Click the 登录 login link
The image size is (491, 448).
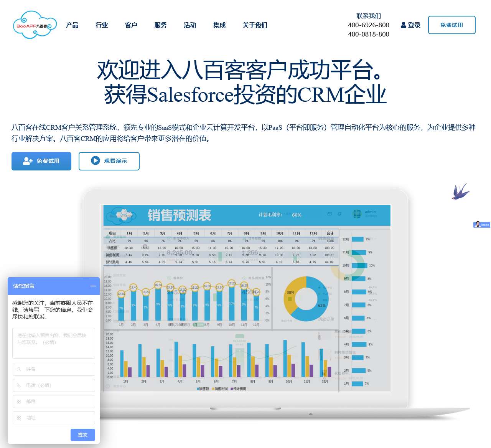point(410,25)
